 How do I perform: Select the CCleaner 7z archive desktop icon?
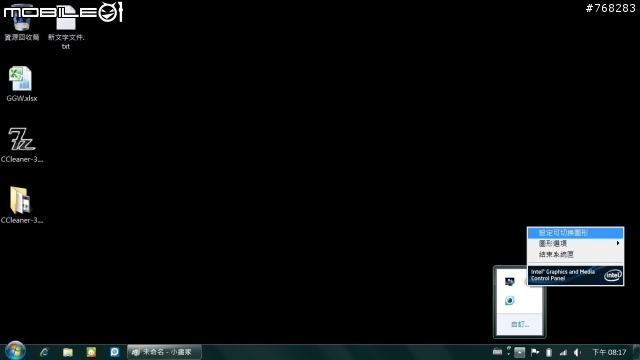point(22,145)
